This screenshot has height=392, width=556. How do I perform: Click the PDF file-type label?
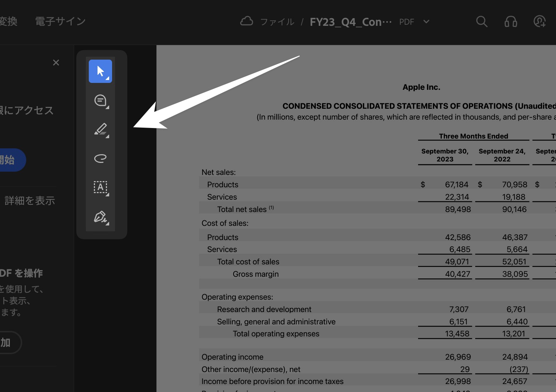click(407, 22)
